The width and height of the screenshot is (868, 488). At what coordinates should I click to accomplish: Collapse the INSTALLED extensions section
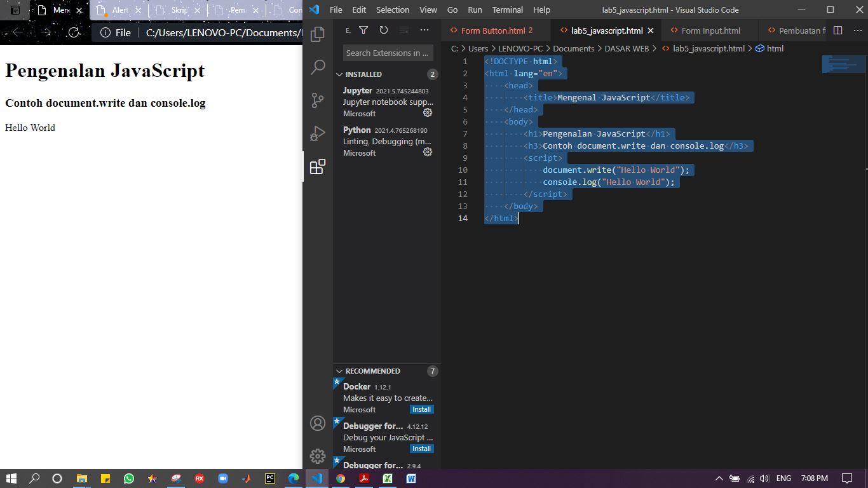coord(339,74)
